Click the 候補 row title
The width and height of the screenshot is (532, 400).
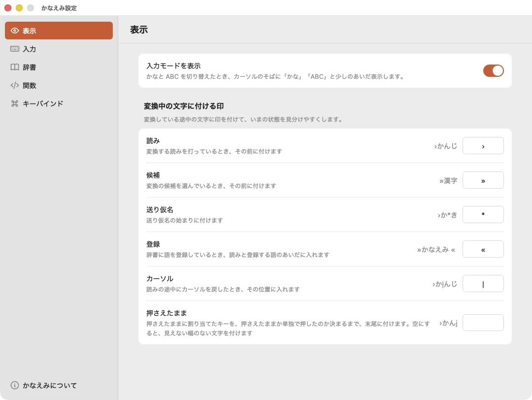tap(153, 175)
